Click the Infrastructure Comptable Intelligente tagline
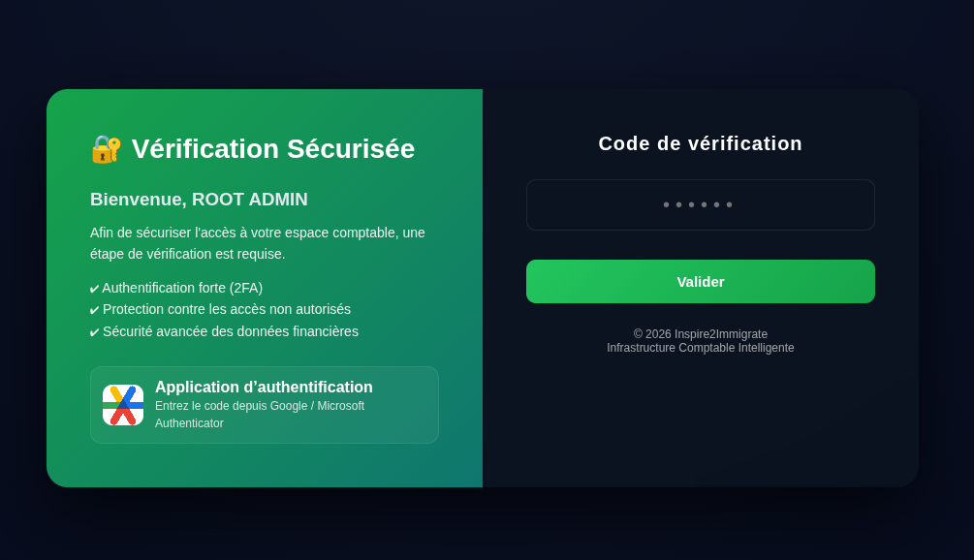Screen dimensions: 974x560 (700, 348)
